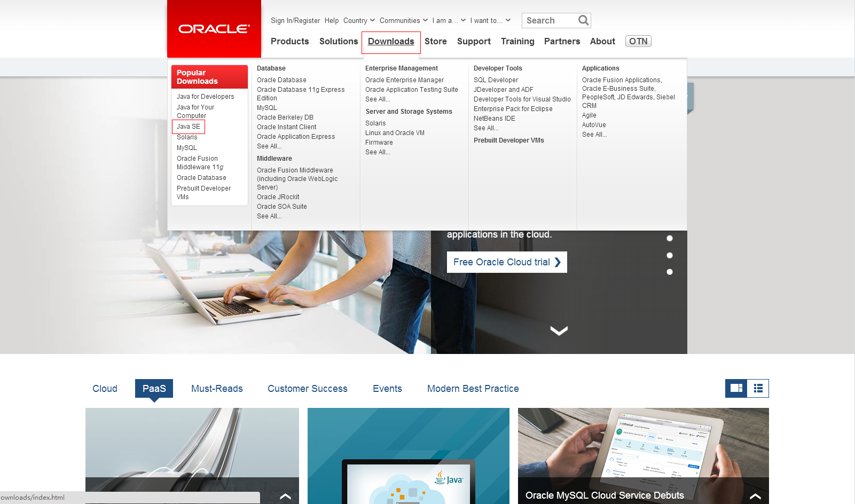Open the About menu
Viewport: 855px width, 504px height.
coord(602,41)
